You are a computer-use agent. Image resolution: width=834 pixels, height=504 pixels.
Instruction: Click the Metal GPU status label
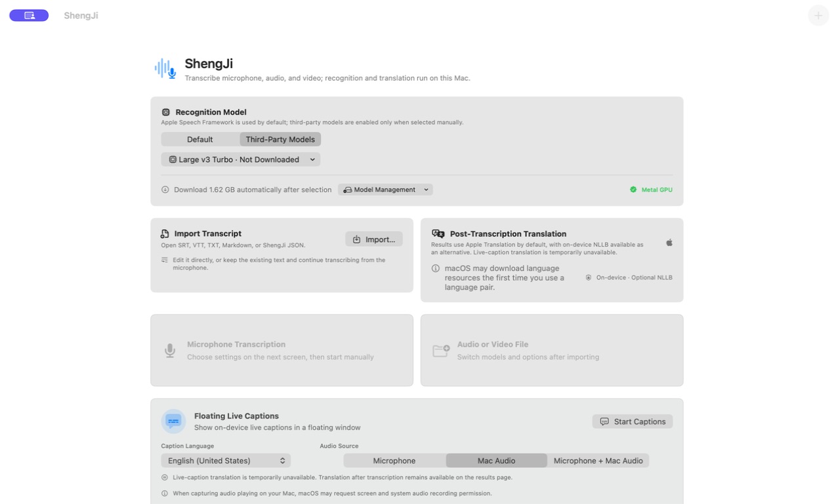[657, 190]
